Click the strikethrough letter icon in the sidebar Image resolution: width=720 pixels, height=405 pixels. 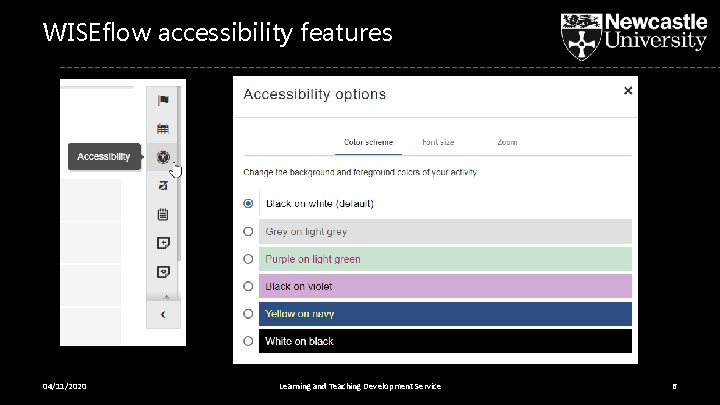(x=163, y=186)
